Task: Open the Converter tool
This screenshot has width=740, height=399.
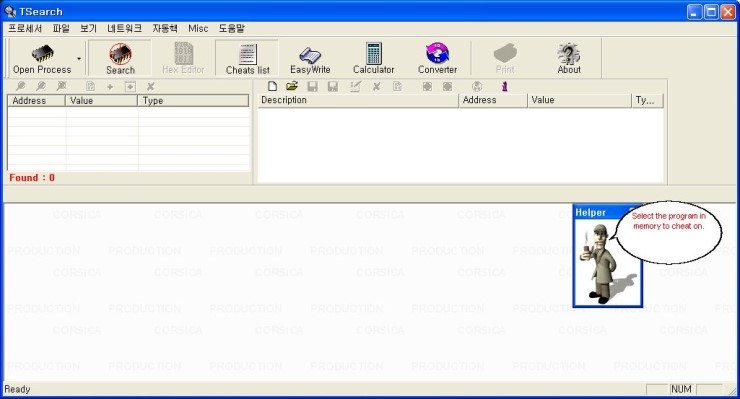Action: click(x=437, y=59)
